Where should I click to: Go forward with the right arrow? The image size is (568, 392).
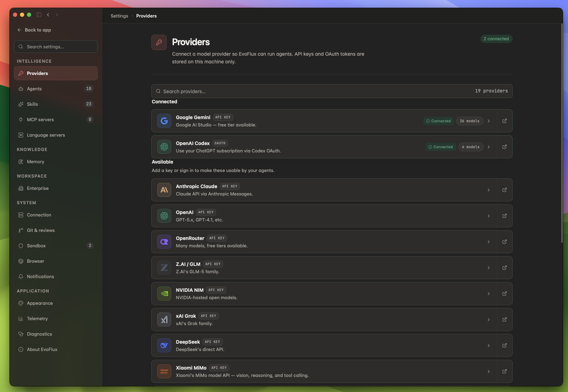click(x=57, y=15)
